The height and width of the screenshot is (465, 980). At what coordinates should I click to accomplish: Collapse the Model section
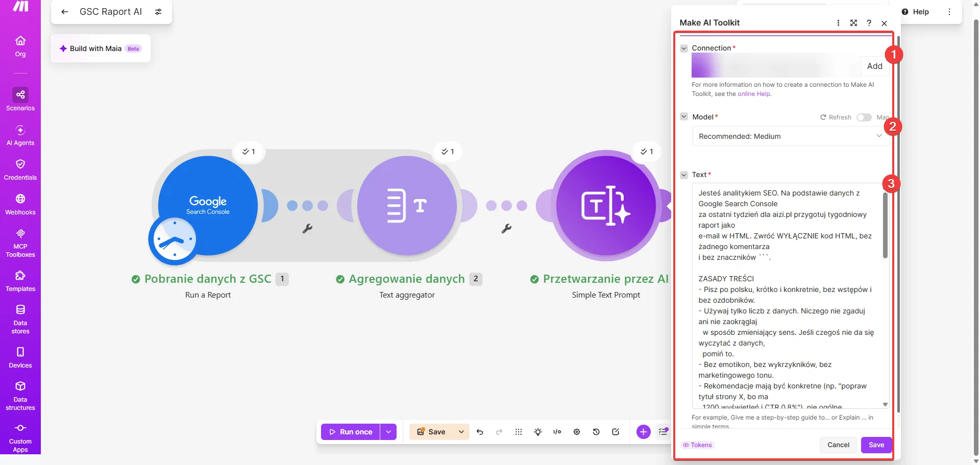pos(684,117)
